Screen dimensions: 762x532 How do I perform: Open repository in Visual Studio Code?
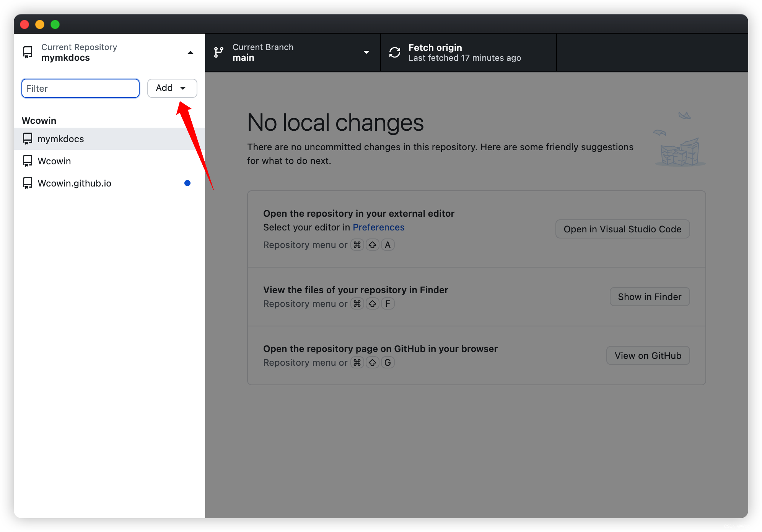click(622, 229)
